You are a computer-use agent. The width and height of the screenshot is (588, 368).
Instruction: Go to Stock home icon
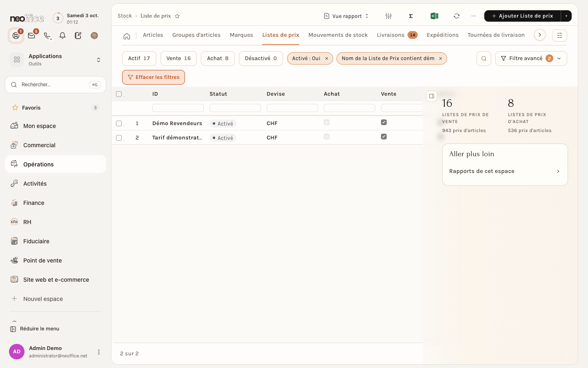[x=127, y=36]
